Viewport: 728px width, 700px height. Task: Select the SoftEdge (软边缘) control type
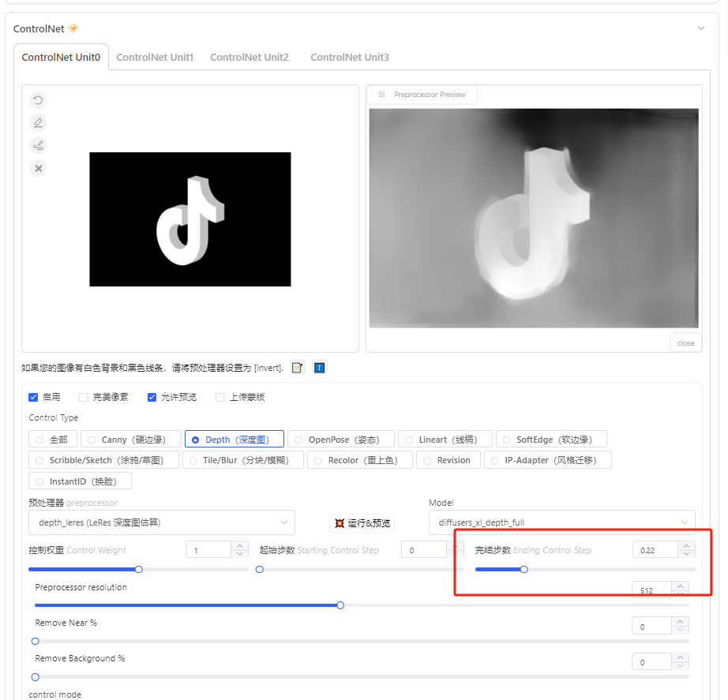pyautogui.click(x=552, y=439)
